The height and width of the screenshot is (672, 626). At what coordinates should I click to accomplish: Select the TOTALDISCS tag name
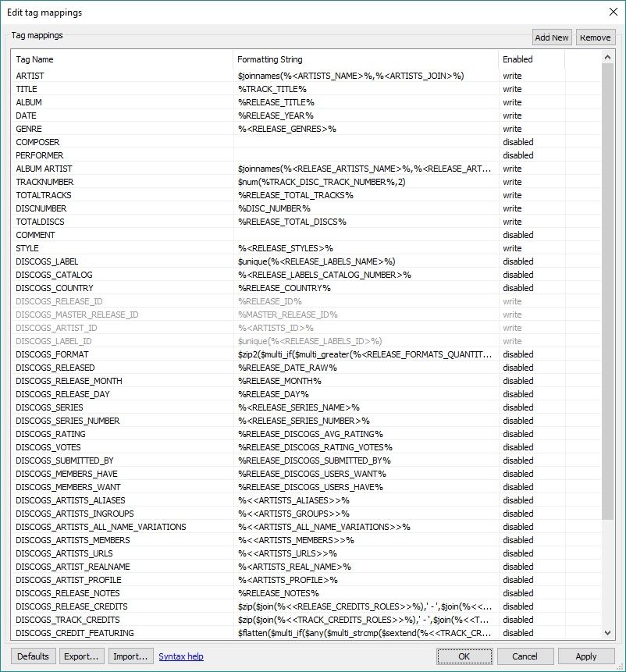click(x=40, y=222)
